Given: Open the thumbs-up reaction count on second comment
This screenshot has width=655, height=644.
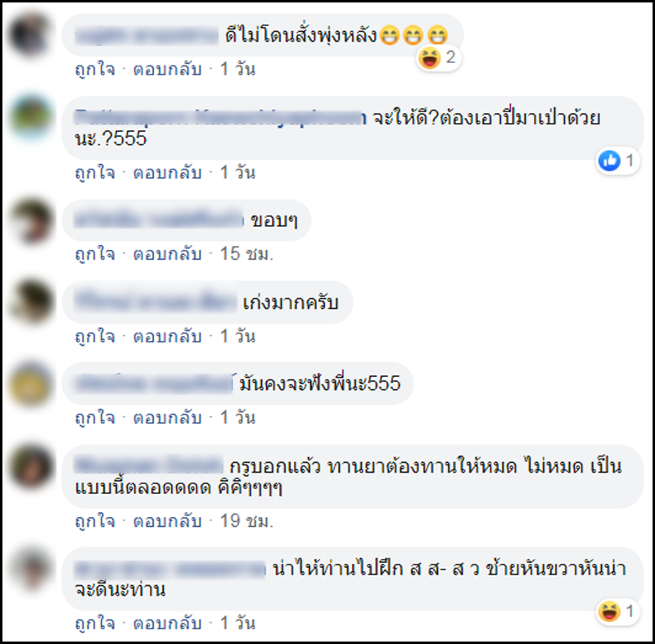Looking at the screenshot, I should point(617,161).
